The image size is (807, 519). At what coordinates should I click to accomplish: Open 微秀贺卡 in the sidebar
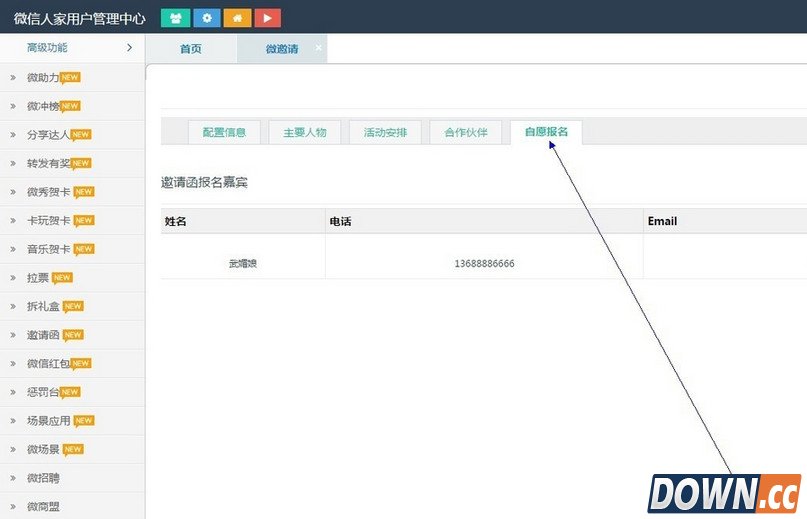[x=48, y=192]
